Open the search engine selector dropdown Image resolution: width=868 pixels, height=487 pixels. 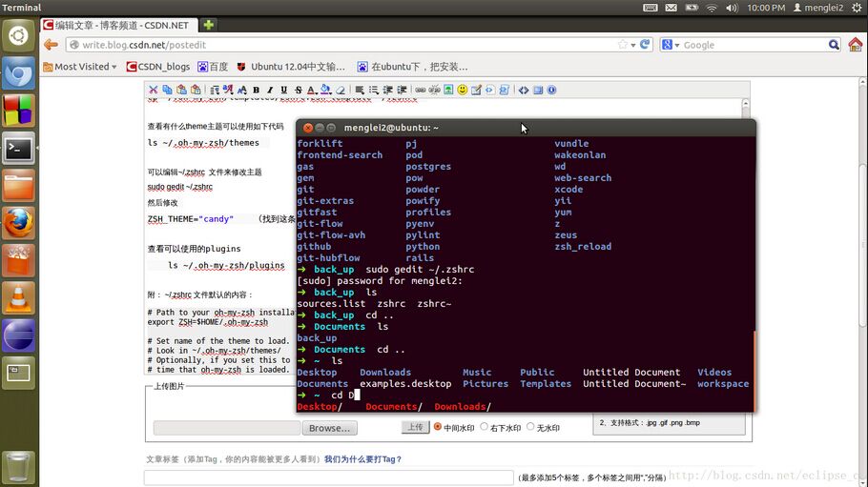[x=671, y=45]
